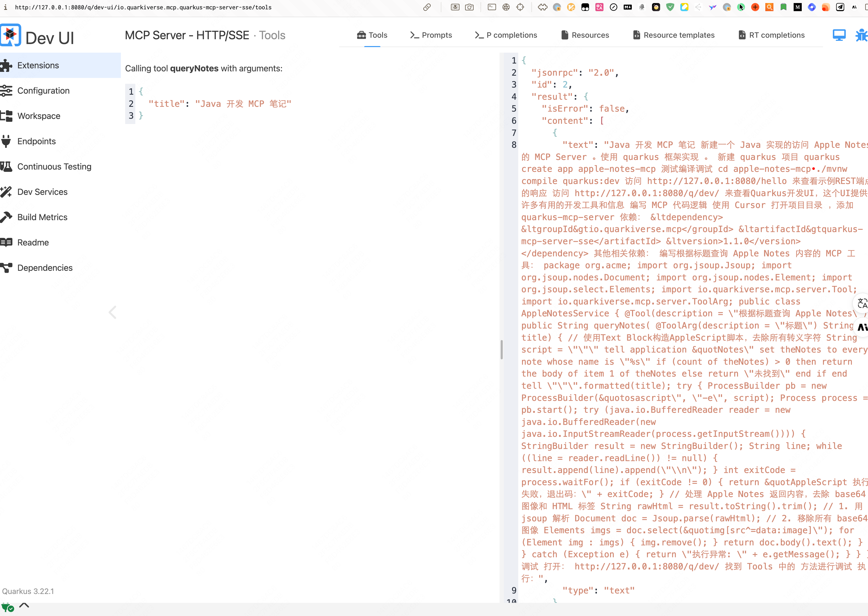The width and height of the screenshot is (868, 616).
Task: Click the orange magnifier extension icon
Action: [769, 7]
